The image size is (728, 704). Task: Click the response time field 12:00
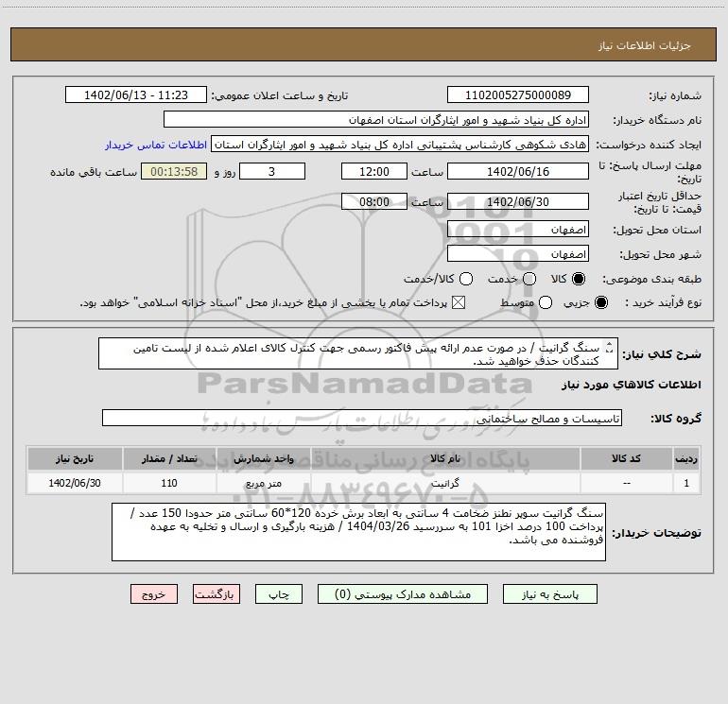point(374,172)
